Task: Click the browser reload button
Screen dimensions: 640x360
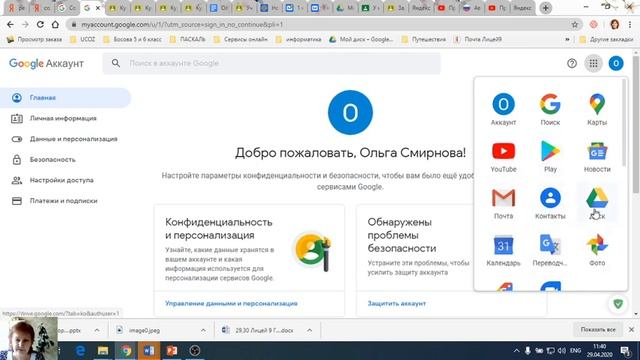Action: click(40, 24)
